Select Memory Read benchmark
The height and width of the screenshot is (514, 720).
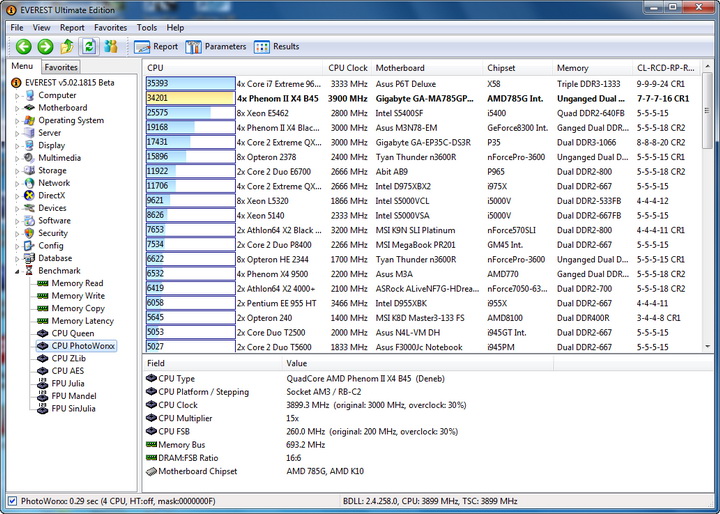[77, 283]
